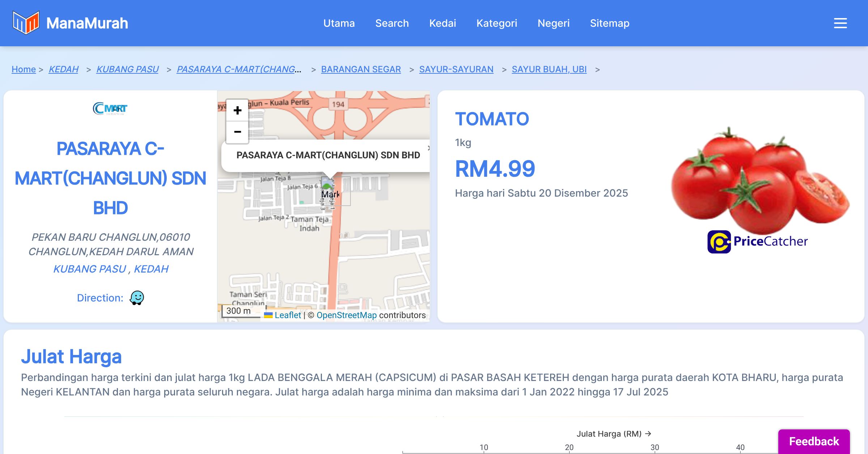The image size is (868, 454).
Task: Zoom out on the map
Action: click(x=237, y=132)
